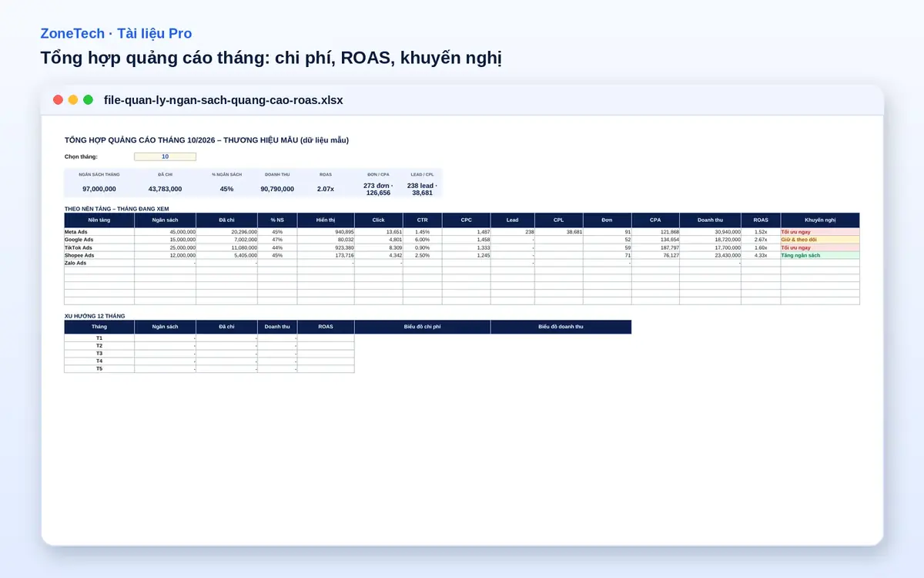Select the 'Lead' column header
Viewport: 924px width, 578px height.
(513, 220)
